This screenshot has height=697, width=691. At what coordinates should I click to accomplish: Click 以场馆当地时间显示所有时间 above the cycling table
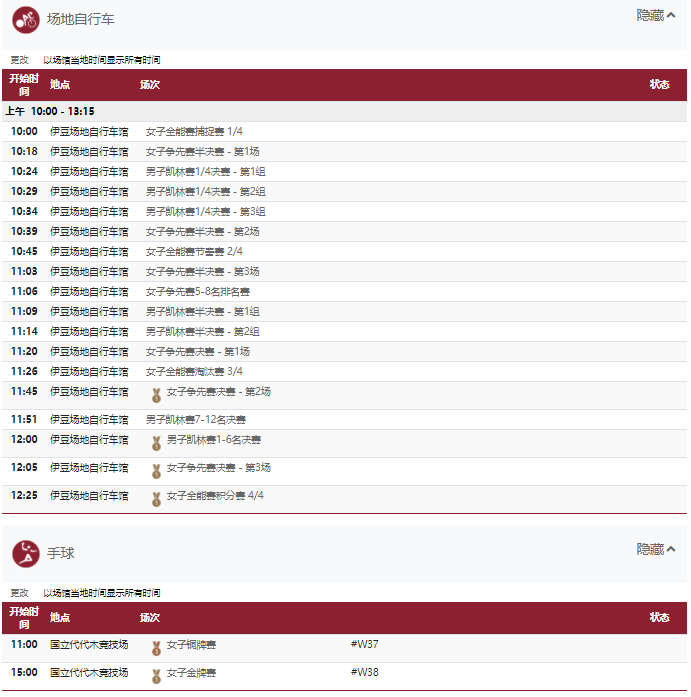102,60
